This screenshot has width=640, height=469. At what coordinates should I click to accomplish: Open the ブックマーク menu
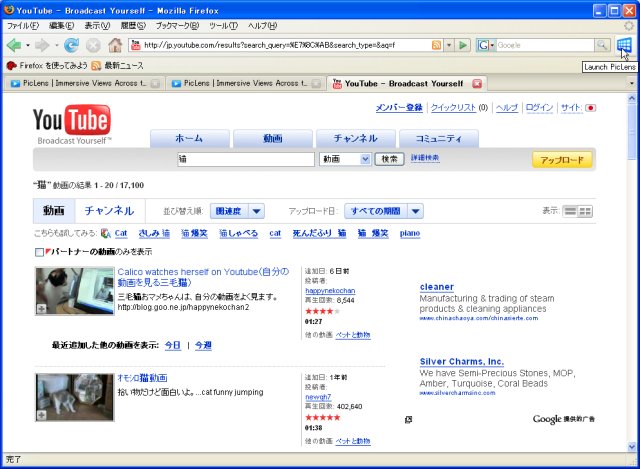(x=177, y=26)
